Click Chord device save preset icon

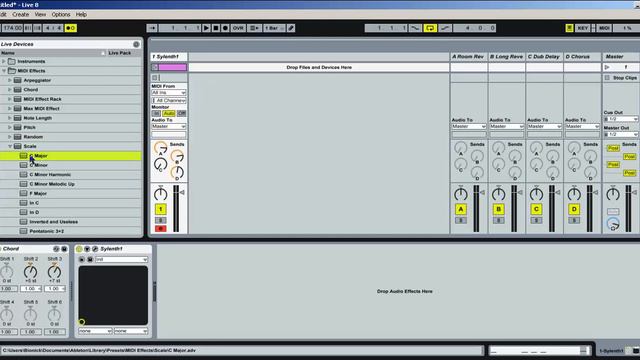64,249
